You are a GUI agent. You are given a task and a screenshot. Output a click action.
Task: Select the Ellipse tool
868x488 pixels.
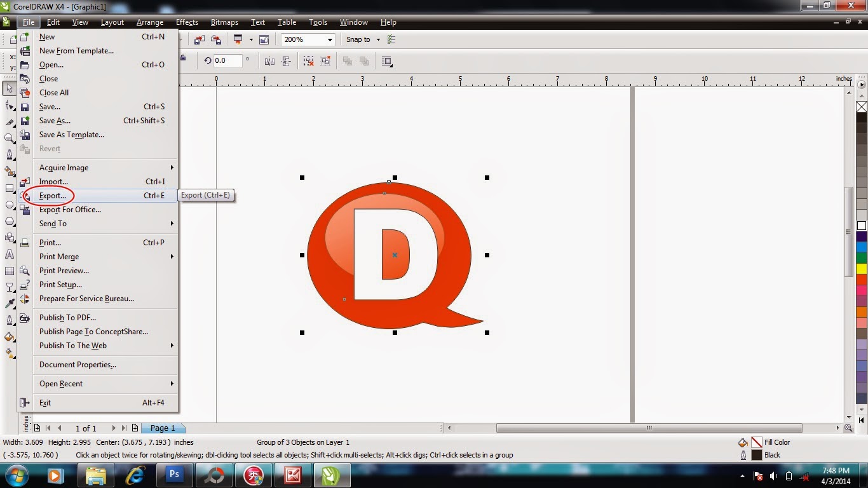[x=10, y=205]
